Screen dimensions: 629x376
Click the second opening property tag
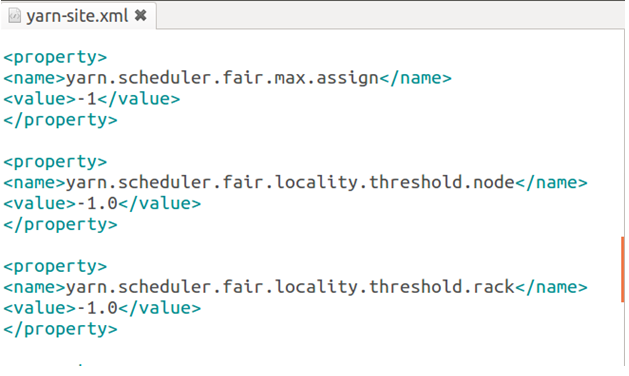coord(55,162)
